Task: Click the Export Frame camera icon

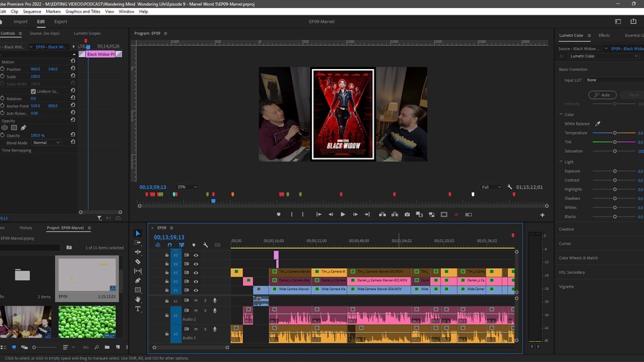Action: [x=407, y=215]
